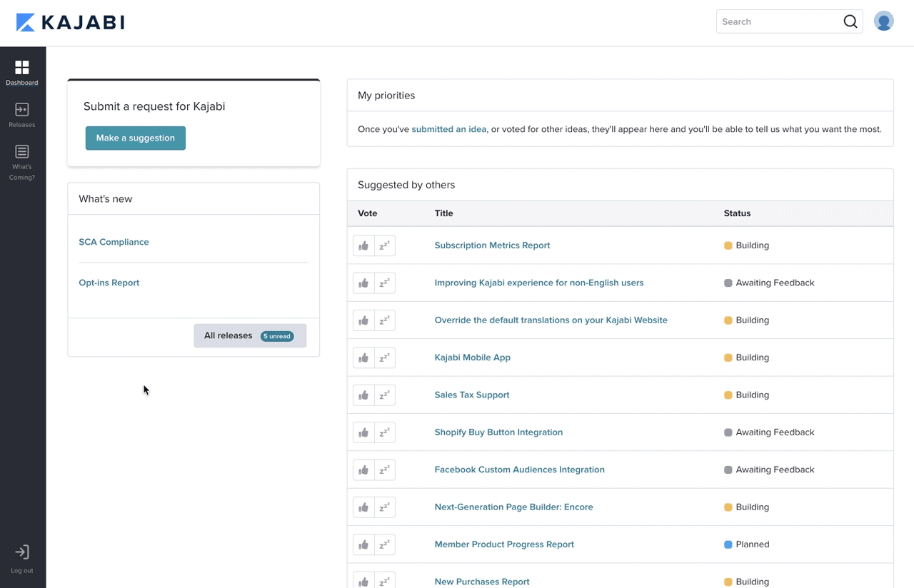Thumbs up Member Product Progress Report
This screenshot has height=588, width=914.
tap(363, 544)
